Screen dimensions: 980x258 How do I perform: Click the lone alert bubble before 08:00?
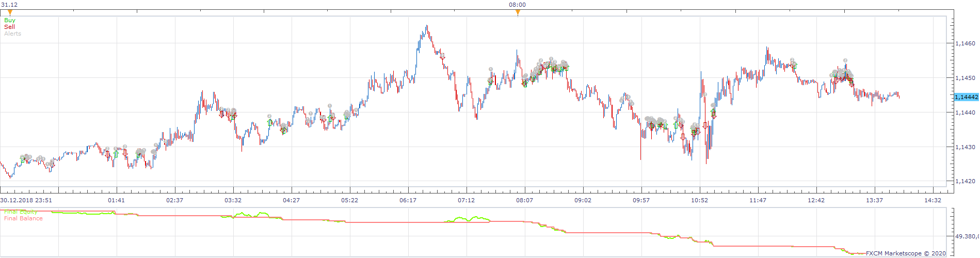tap(491, 69)
